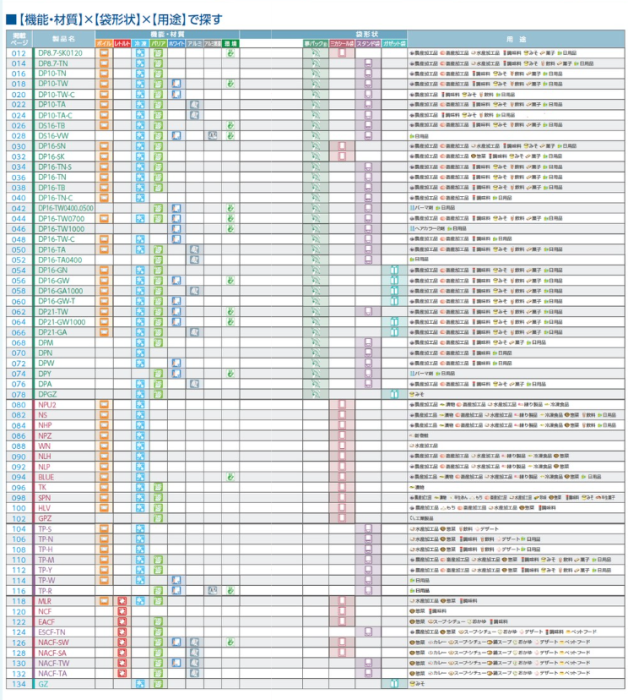Click the ガゼット袋 column header

click(x=394, y=44)
